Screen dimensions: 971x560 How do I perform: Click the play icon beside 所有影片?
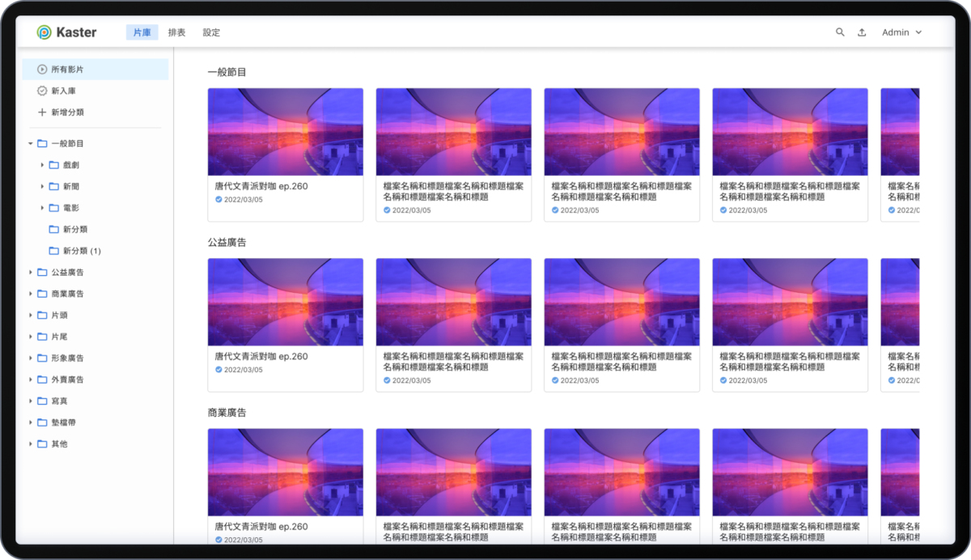(42, 70)
